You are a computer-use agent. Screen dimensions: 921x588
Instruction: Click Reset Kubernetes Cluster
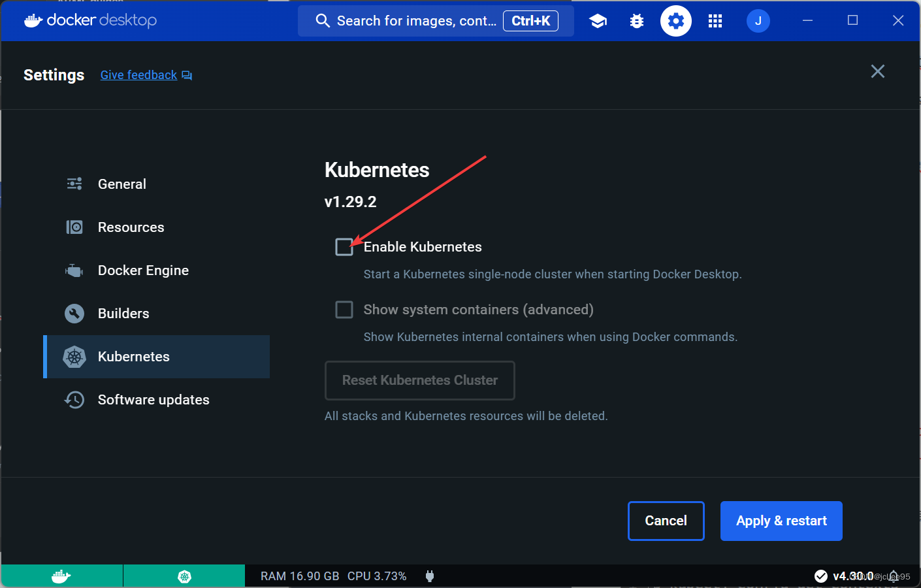pos(419,380)
